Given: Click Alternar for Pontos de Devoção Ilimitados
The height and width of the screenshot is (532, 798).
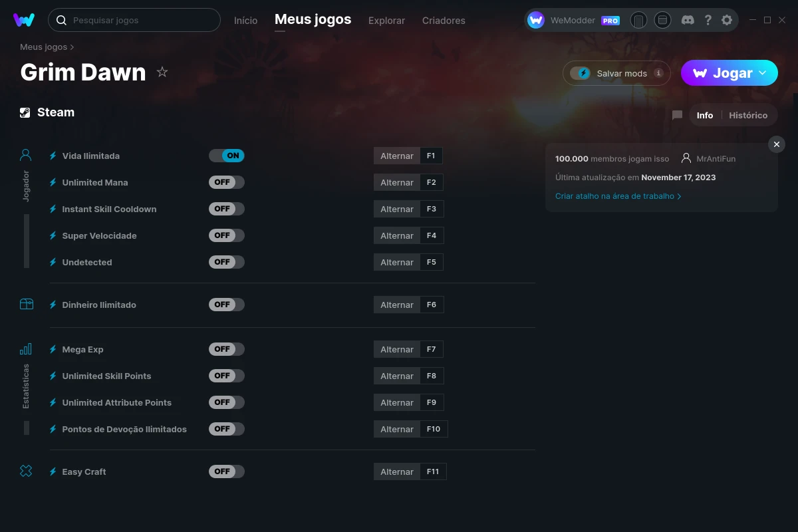Looking at the screenshot, I should click(x=397, y=429).
